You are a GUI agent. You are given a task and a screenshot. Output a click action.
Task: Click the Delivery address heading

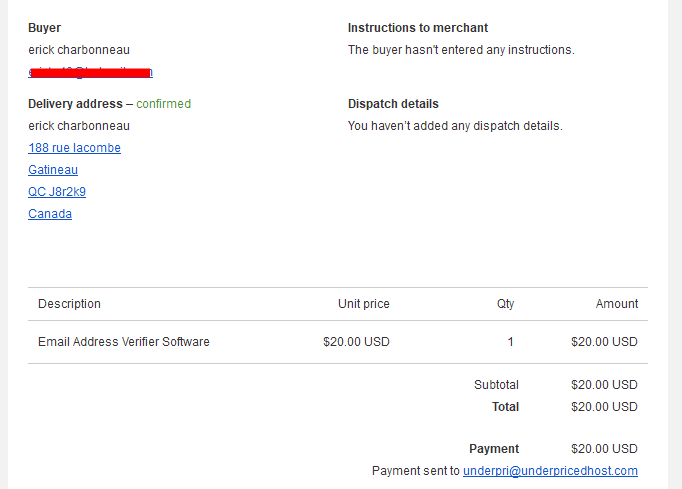click(75, 104)
